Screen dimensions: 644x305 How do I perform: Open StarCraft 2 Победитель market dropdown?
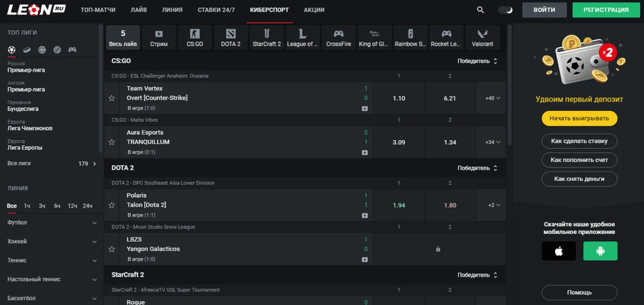477,275
